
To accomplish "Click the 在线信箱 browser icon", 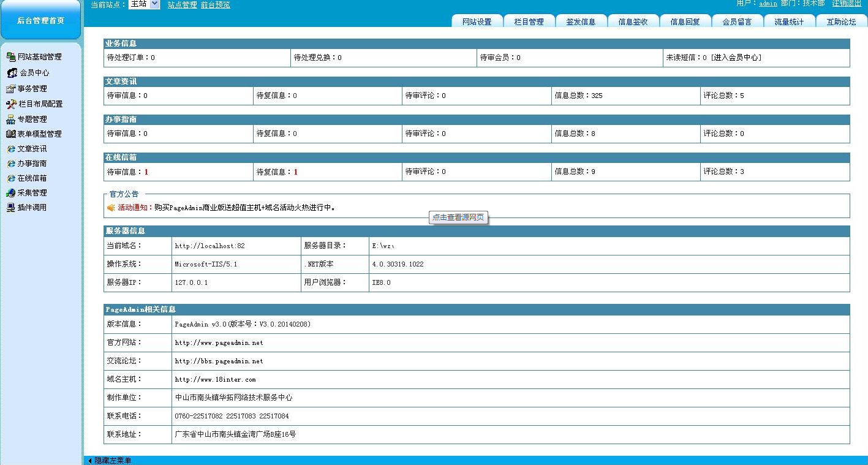I will click(x=10, y=178).
